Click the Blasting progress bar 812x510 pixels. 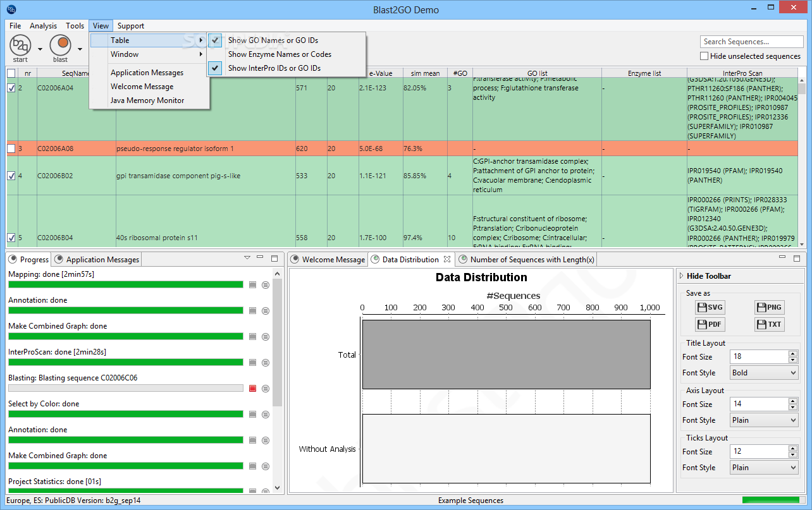click(125, 388)
